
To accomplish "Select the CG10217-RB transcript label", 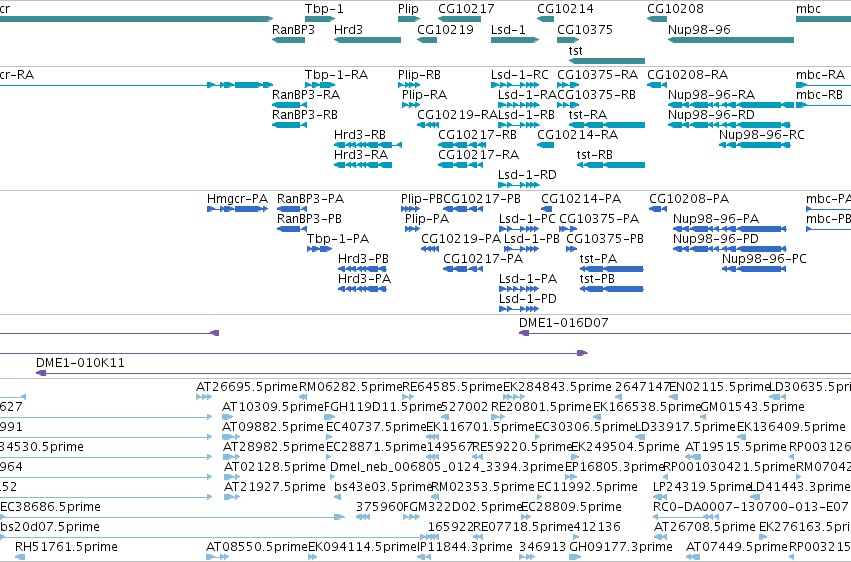I will (x=477, y=135).
